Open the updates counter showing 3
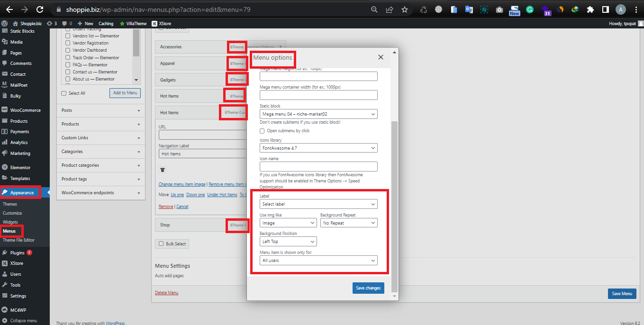 point(52,23)
